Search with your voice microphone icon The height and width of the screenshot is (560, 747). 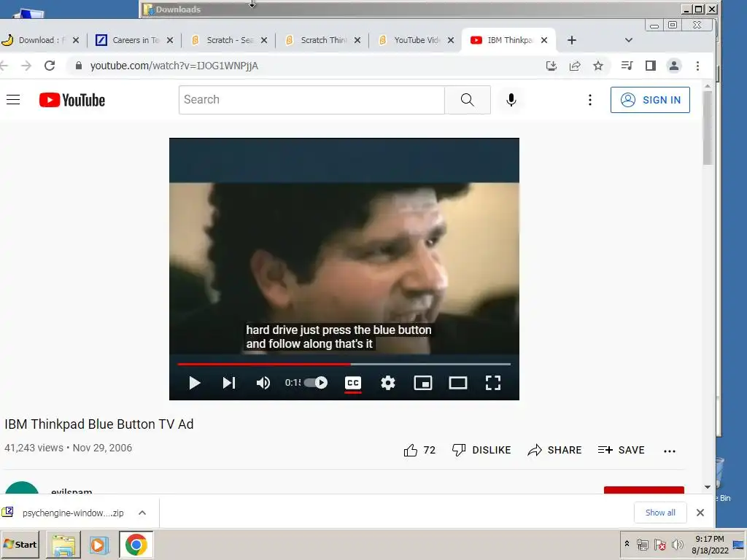click(511, 99)
